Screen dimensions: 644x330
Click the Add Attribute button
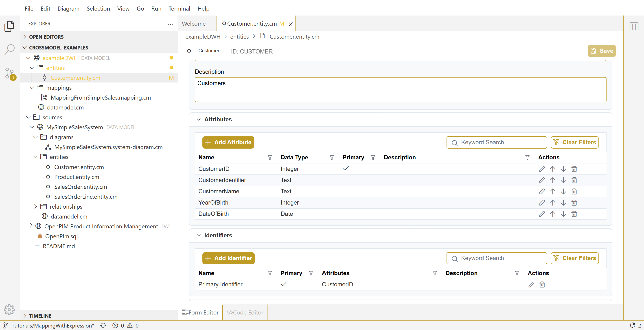228,142
